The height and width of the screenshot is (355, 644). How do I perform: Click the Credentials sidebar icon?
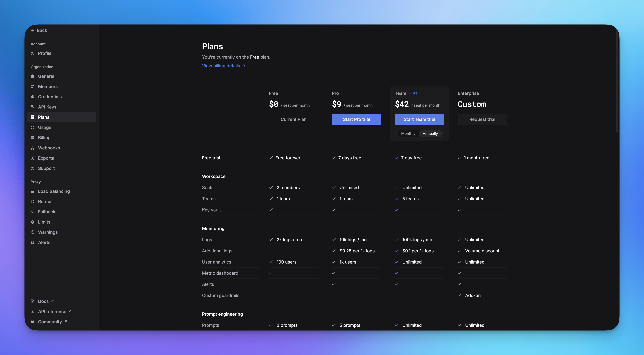33,97
